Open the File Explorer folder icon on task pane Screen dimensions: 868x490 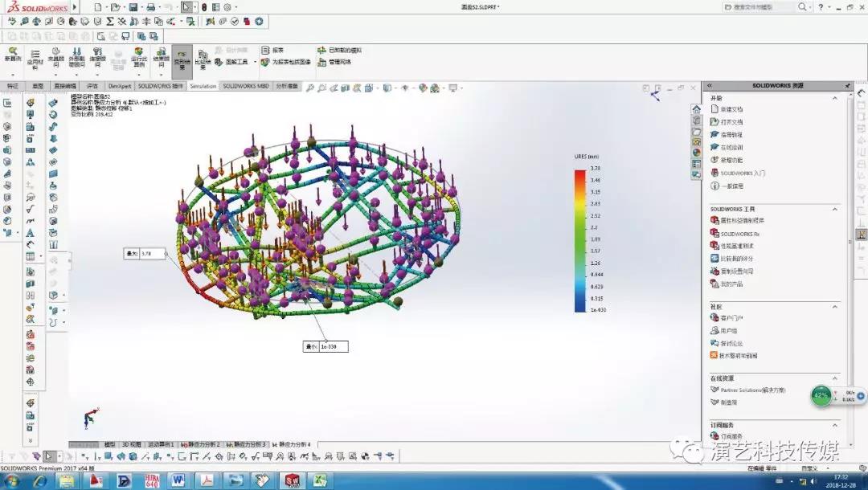coord(696,132)
